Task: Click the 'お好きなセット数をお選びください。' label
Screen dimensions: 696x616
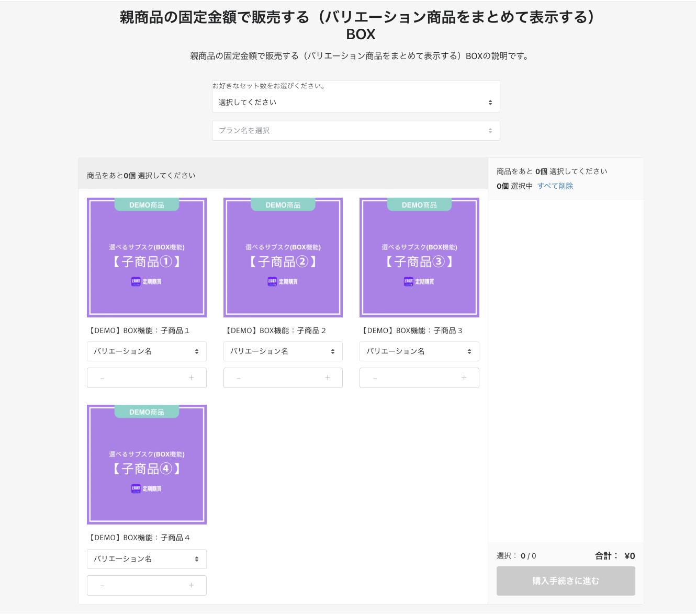Action: point(270,86)
